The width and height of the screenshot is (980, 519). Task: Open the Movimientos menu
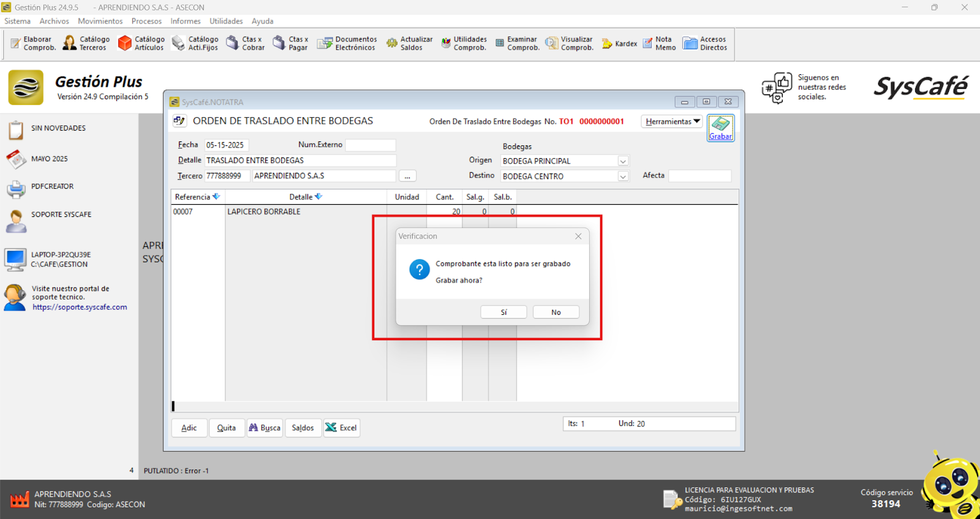coord(100,21)
